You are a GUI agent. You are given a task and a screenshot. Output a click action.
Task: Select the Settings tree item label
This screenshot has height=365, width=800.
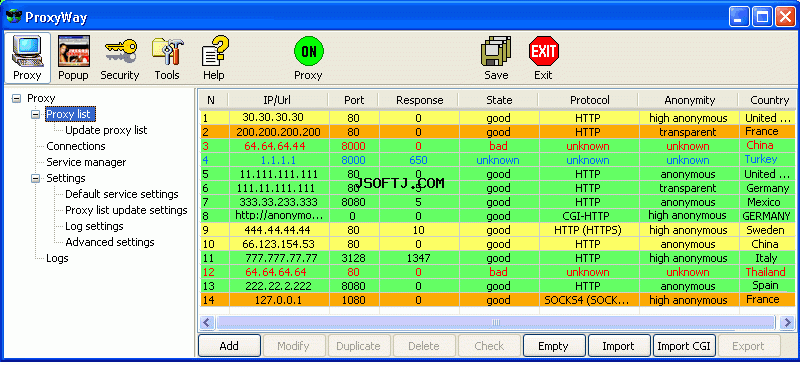click(x=66, y=178)
